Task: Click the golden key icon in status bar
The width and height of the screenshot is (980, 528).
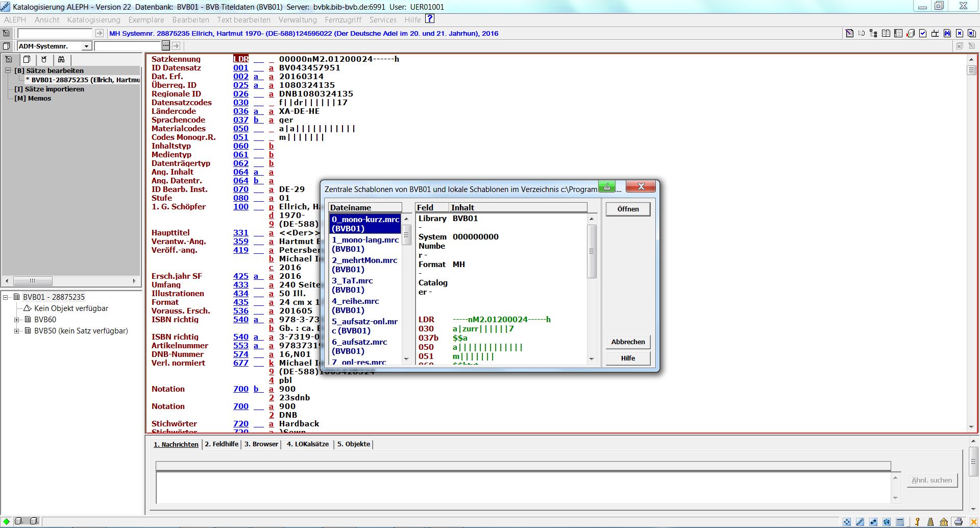Action: 917,521
